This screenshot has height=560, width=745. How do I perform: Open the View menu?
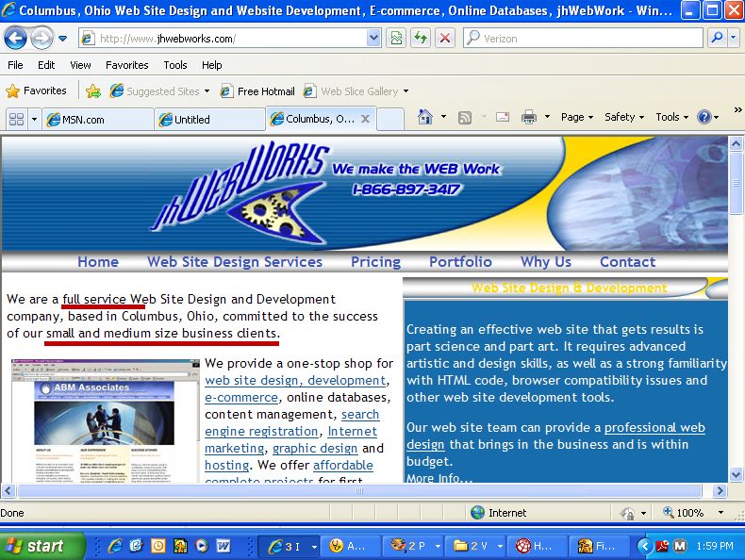[80, 65]
